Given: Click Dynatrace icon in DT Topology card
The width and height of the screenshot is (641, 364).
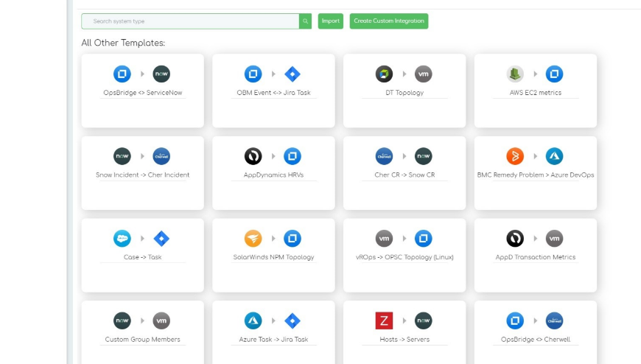Looking at the screenshot, I should point(385,74).
